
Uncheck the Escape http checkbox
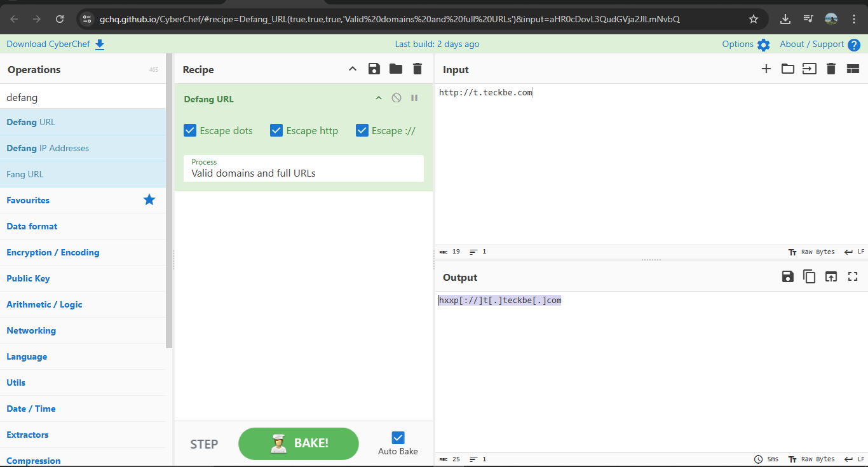coord(276,130)
